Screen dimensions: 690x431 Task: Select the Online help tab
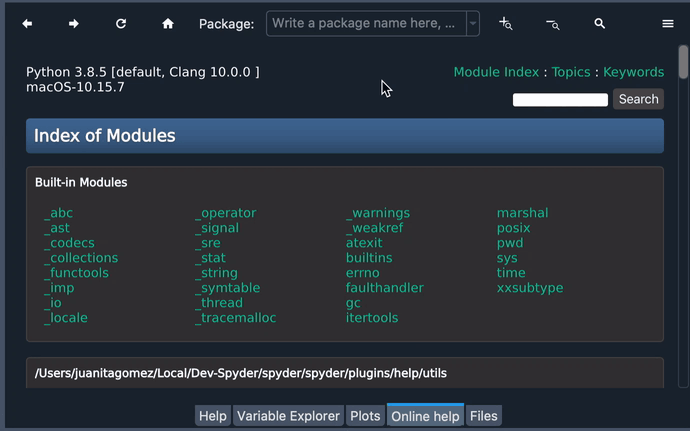[425, 416]
